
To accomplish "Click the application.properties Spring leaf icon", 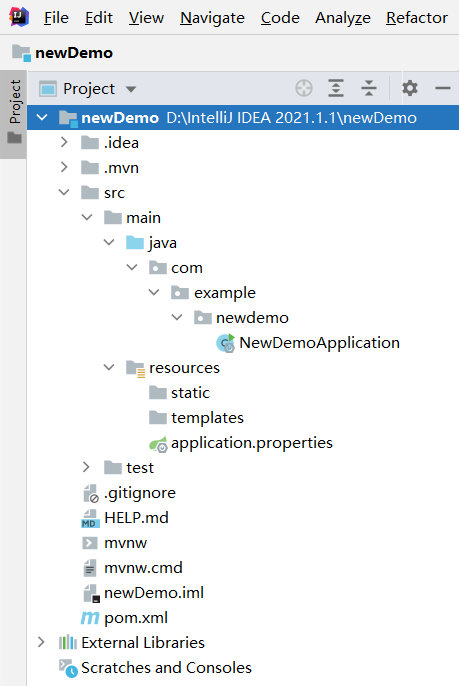I will tap(158, 444).
